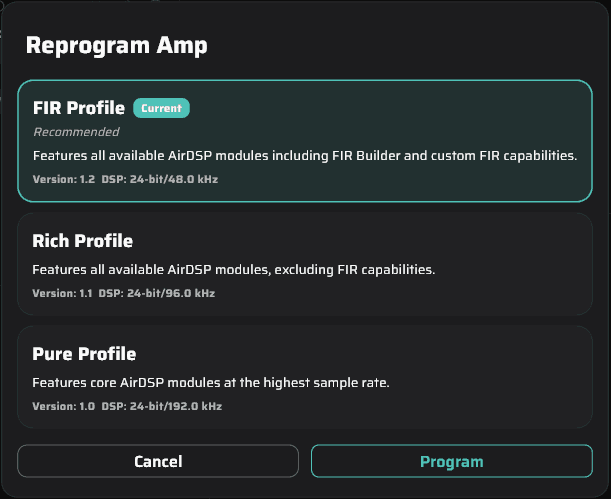
Task: Click the 'excluding FIR capabilities' description text
Action: point(355,270)
